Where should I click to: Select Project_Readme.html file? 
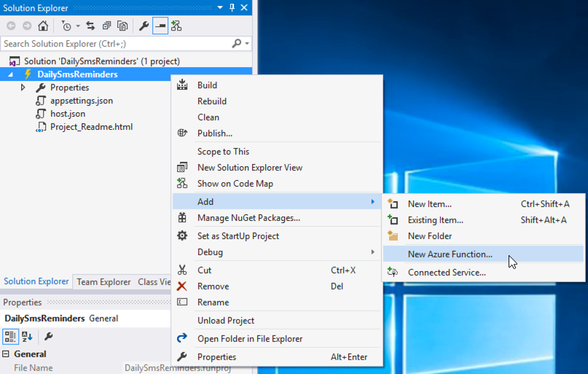click(x=91, y=127)
